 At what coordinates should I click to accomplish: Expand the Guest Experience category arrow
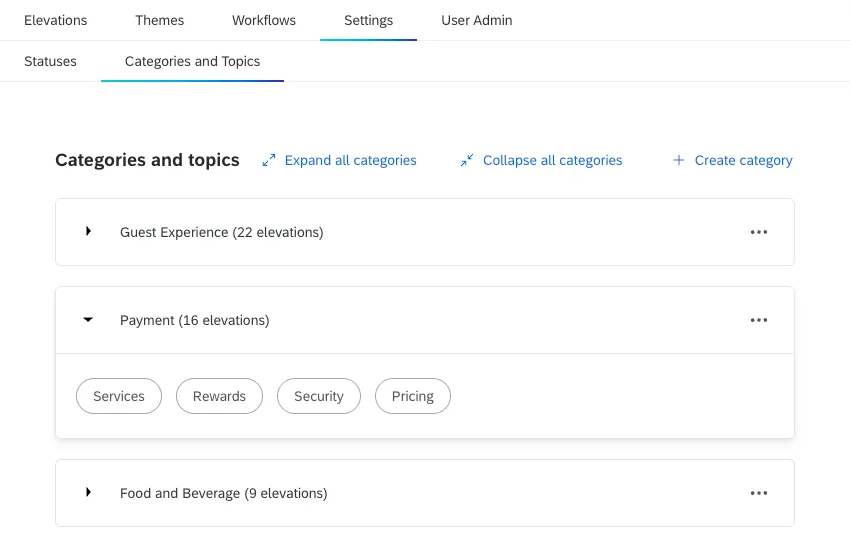click(x=88, y=232)
